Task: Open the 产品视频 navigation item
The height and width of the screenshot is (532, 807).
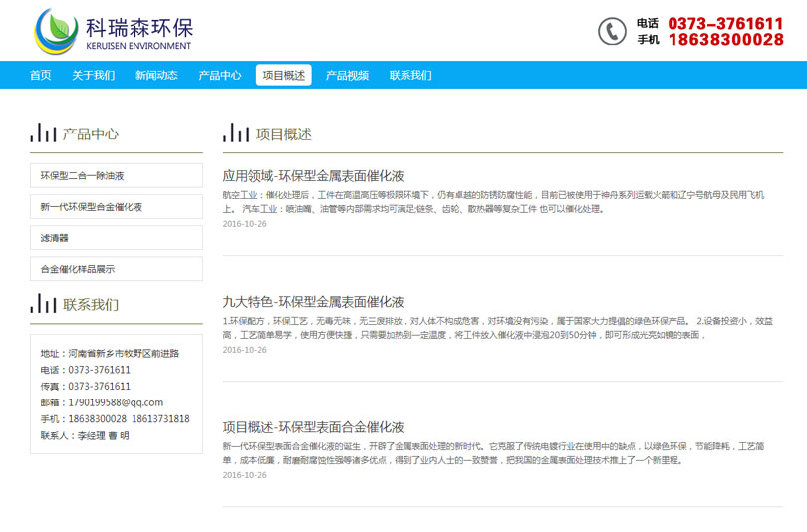Action: point(347,75)
